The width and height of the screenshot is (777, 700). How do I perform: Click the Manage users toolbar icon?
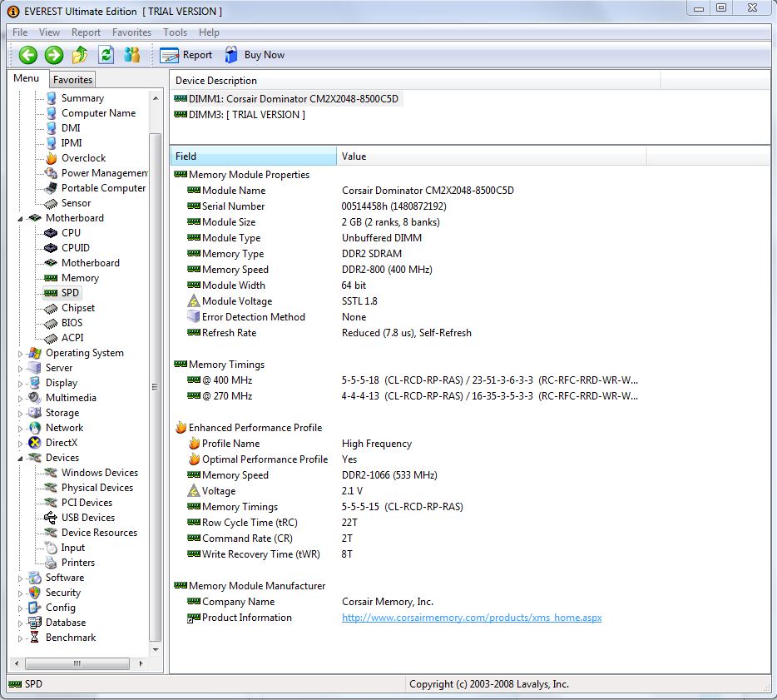(x=131, y=55)
